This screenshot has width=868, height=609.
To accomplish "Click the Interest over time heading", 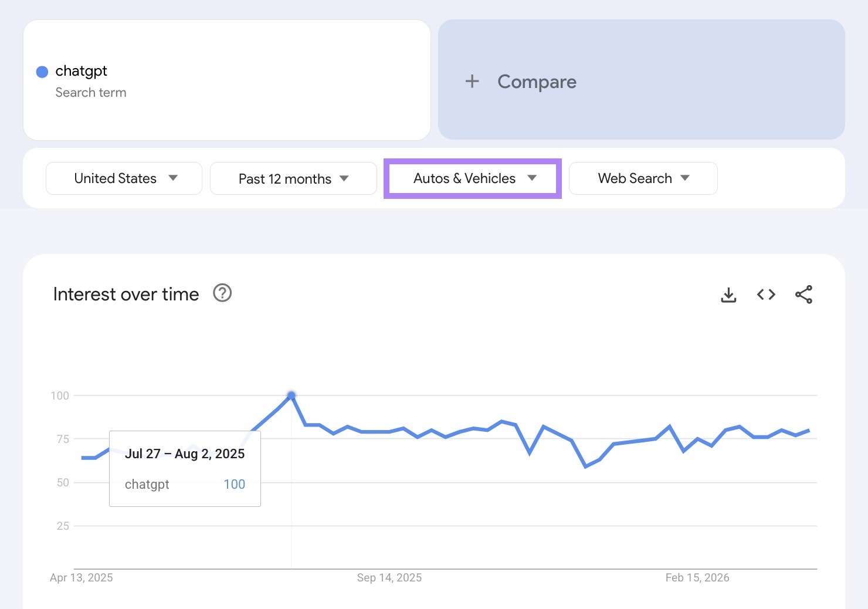I will click(x=126, y=294).
